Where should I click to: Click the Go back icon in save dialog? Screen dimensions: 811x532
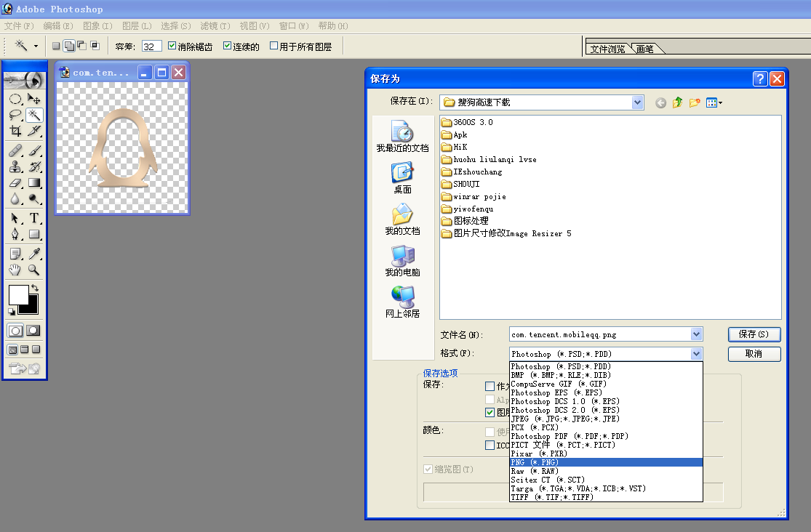pyautogui.click(x=660, y=103)
